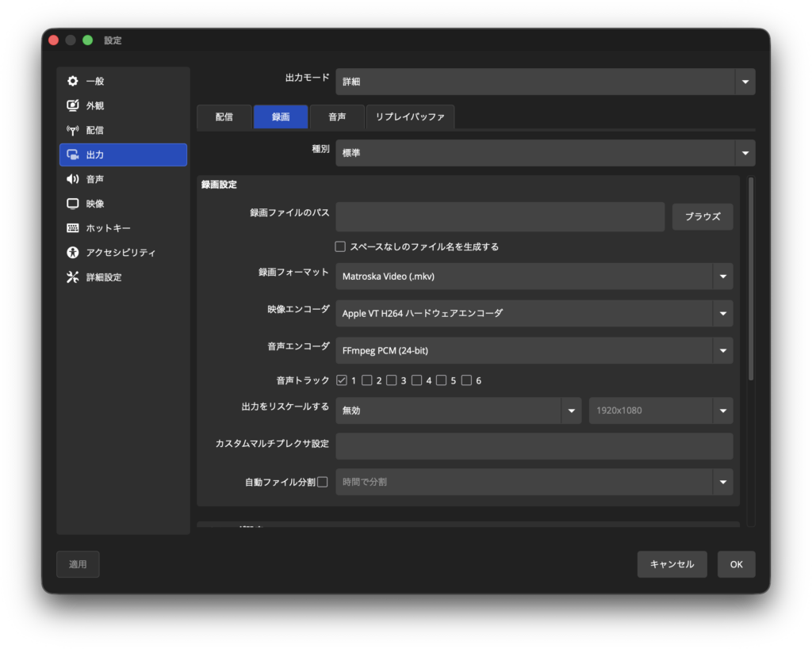Open 詳細設定 tools icon in sidebar
The image size is (812, 649).
click(x=73, y=277)
